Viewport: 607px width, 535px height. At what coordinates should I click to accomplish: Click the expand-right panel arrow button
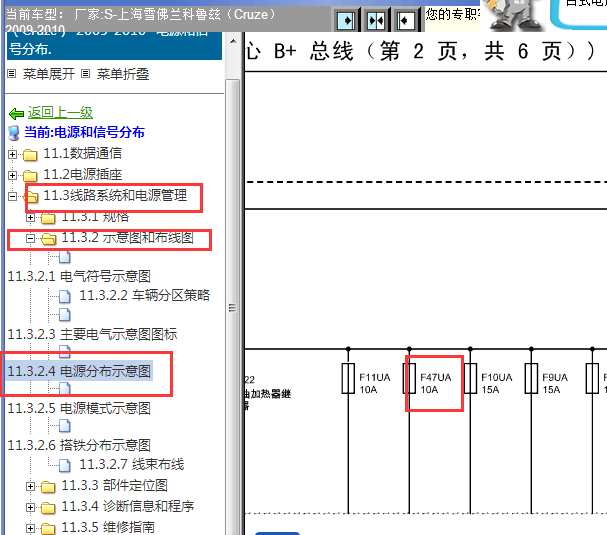(346, 20)
